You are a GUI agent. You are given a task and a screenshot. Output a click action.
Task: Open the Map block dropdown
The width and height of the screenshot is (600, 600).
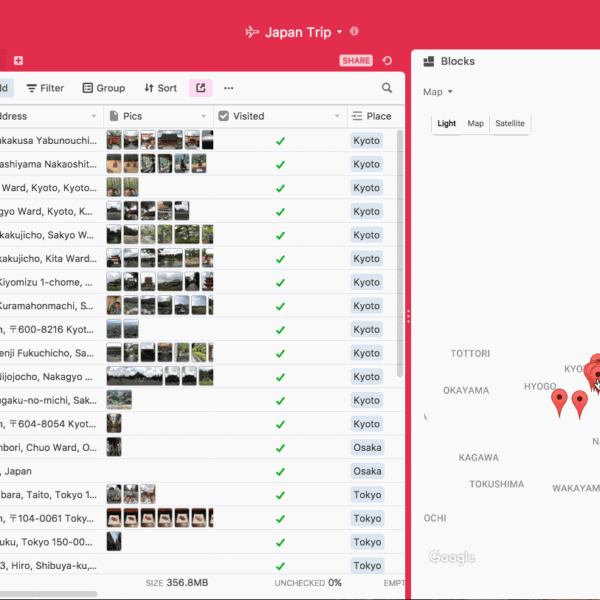(438, 92)
